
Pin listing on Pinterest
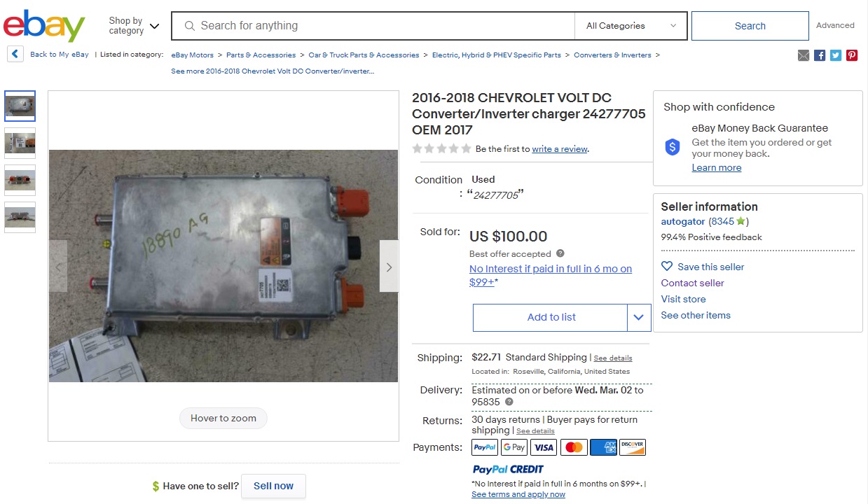click(852, 55)
